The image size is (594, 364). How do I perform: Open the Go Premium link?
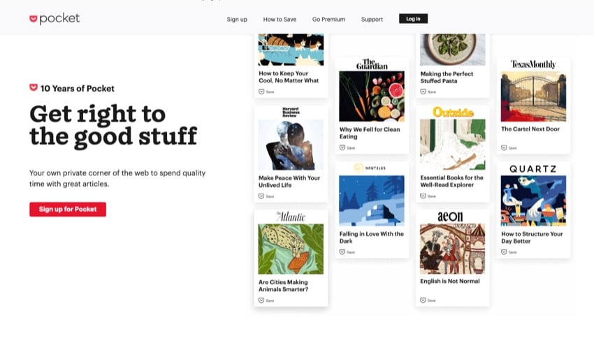coord(328,20)
